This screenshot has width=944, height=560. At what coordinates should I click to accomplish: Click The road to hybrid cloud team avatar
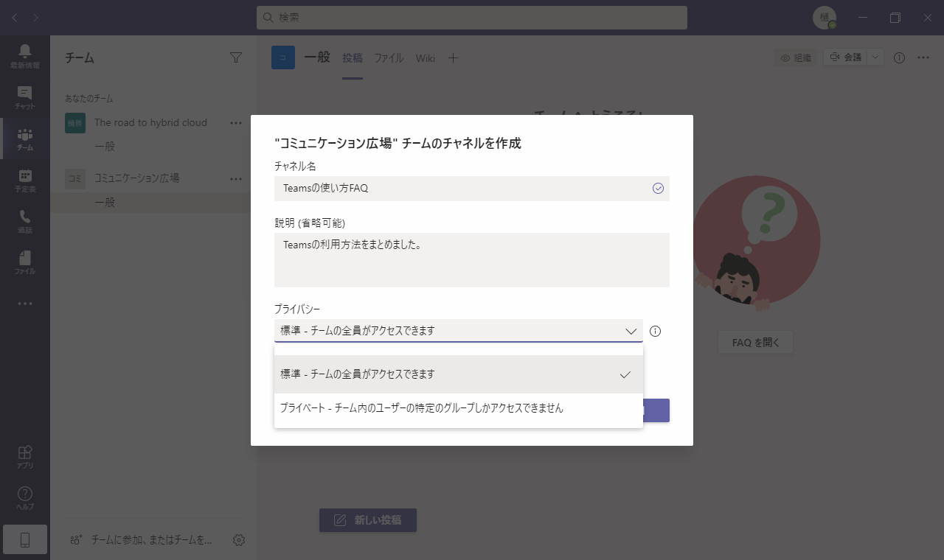coord(75,123)
